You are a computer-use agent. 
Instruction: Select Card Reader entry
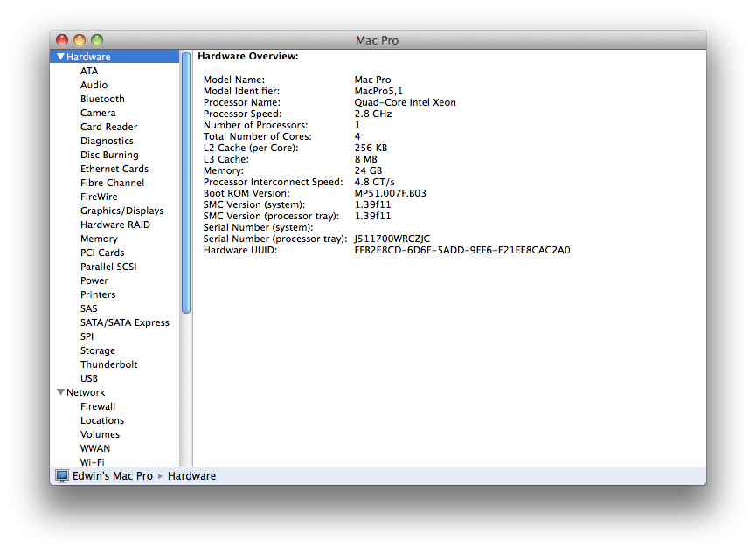click(109, 127)
